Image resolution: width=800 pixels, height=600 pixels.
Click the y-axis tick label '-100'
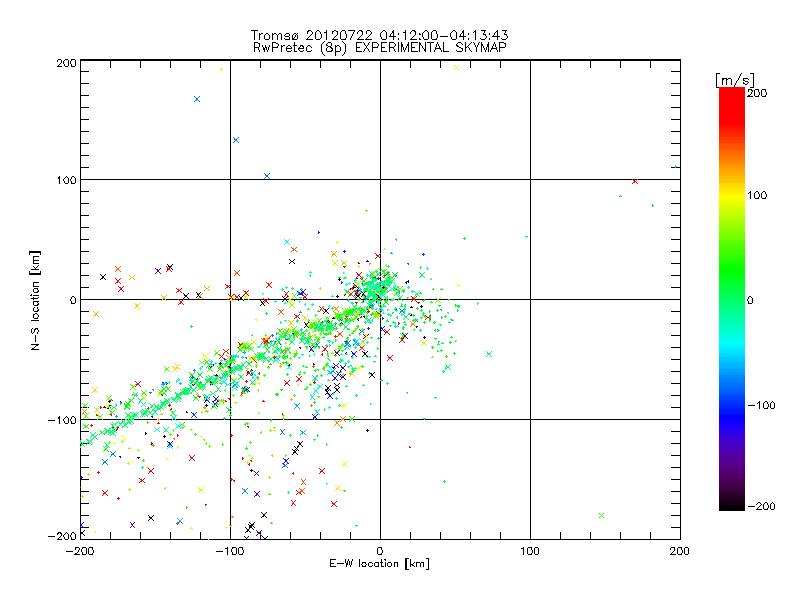[x=62, y=420]
